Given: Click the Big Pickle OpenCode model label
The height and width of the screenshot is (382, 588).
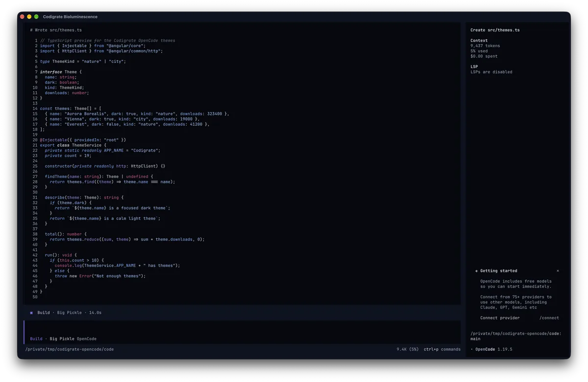Looking at the screenshot, I should (x=73, y=339).
